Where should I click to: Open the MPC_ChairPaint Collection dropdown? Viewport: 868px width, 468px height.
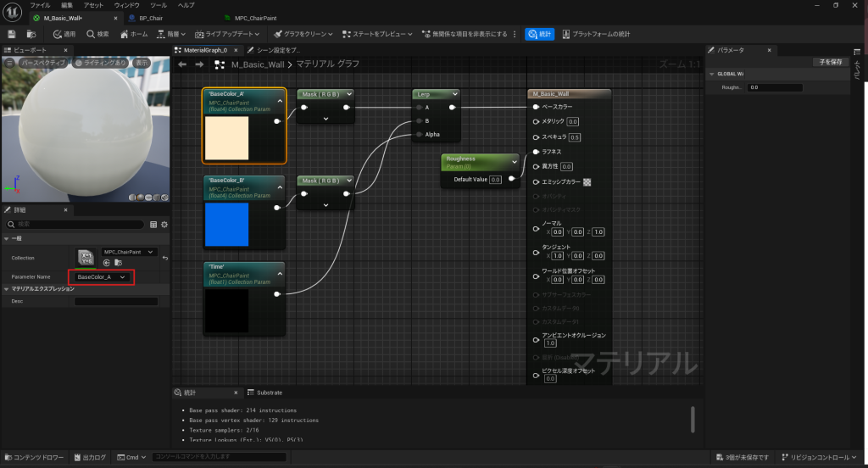coord(129,252)
